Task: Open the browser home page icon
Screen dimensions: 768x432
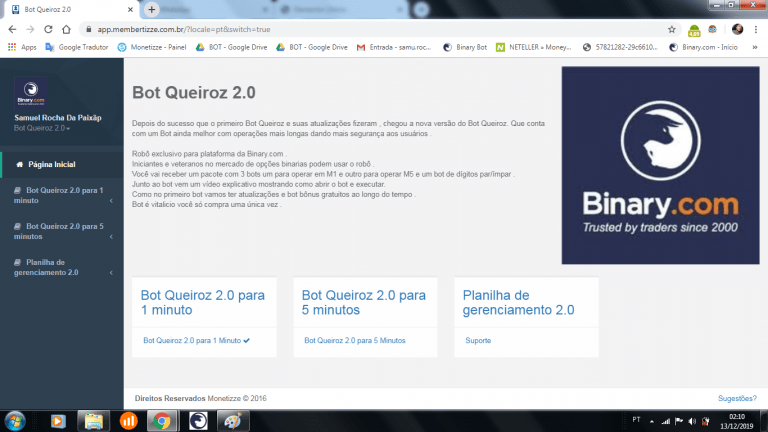Action: 66,29
